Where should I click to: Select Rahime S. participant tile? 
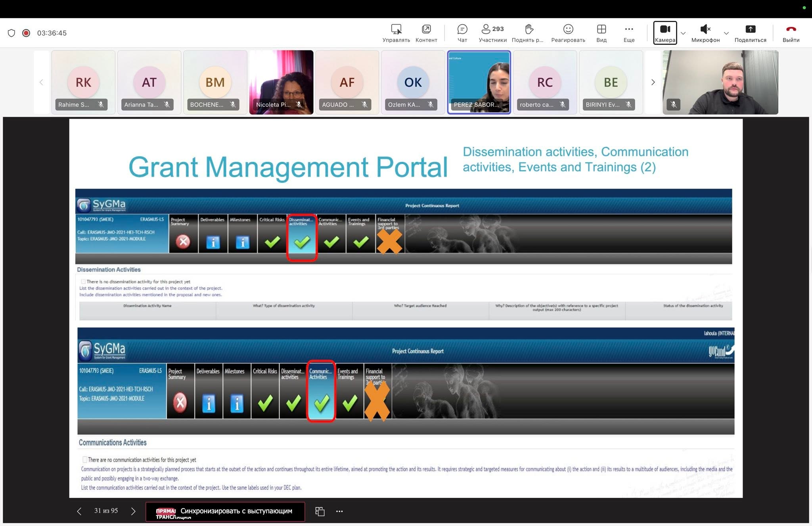pos(83,82)
